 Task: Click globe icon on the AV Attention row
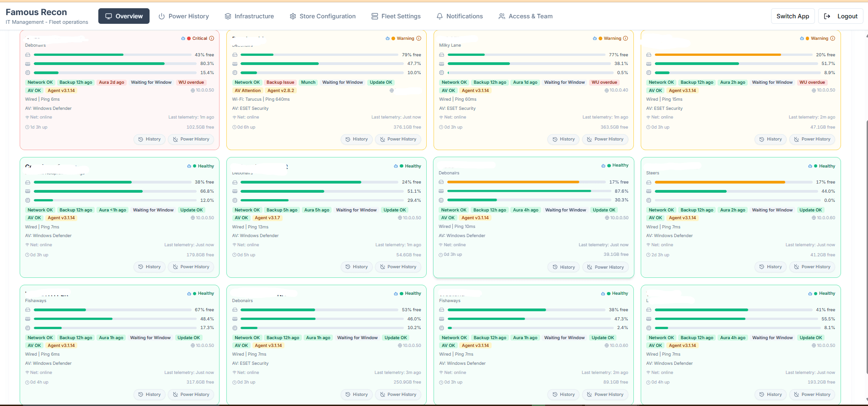click(391, 91)
